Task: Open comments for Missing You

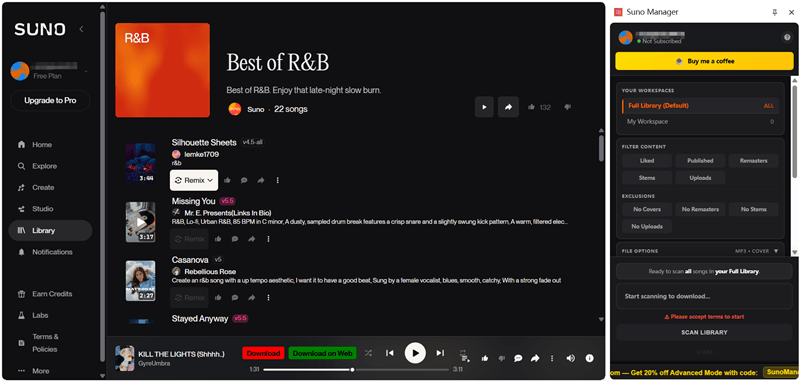Action: [x=235, y=239]
